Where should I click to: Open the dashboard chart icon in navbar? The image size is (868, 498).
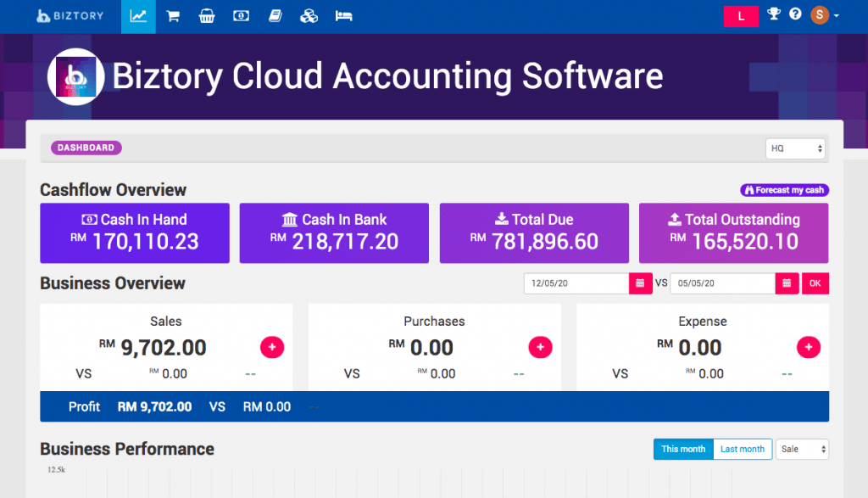tap(138, 16)
